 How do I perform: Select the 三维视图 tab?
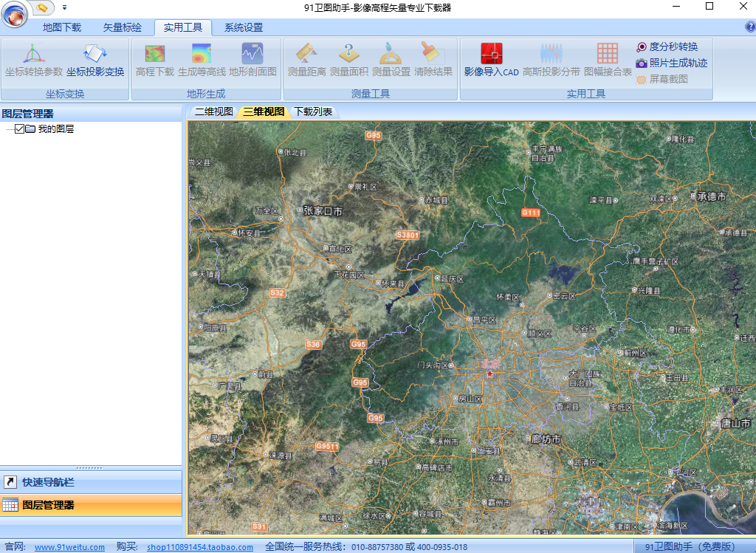tap(264, 111)
